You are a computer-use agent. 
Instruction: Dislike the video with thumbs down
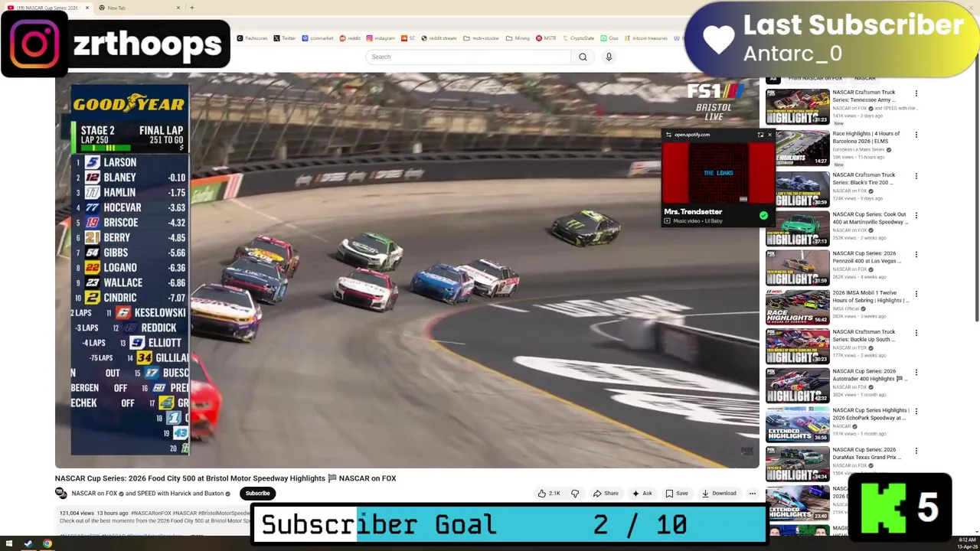[x=575, y=494]
